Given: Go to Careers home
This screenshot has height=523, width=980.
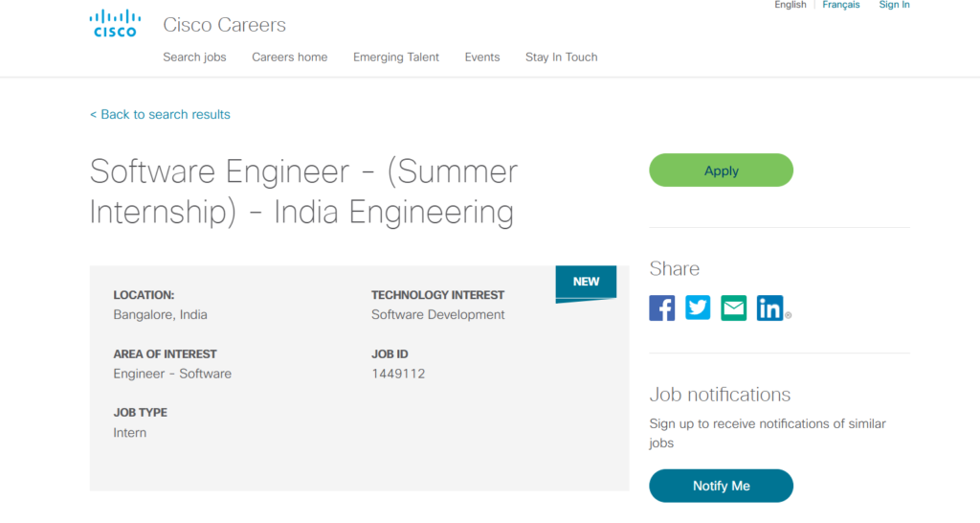Looking at the screenshot, I should pyautogui.click(x=289, y=57).
